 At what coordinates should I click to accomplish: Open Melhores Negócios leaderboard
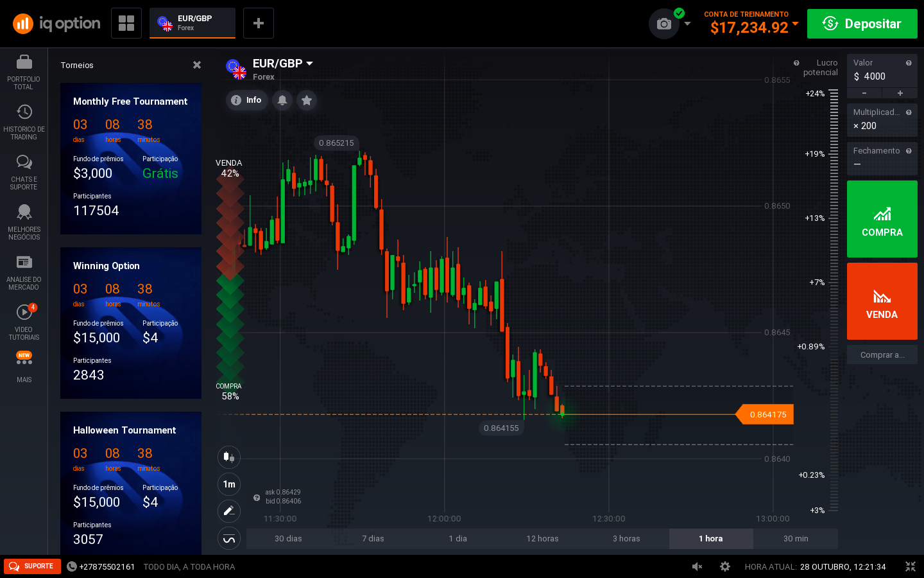click(24, 223)
